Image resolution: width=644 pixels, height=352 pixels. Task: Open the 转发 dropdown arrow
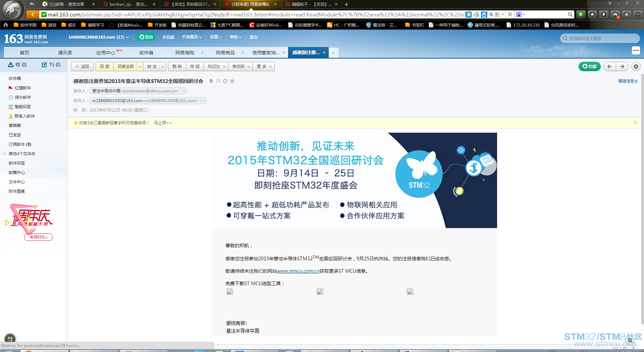[x=163, y=67]
